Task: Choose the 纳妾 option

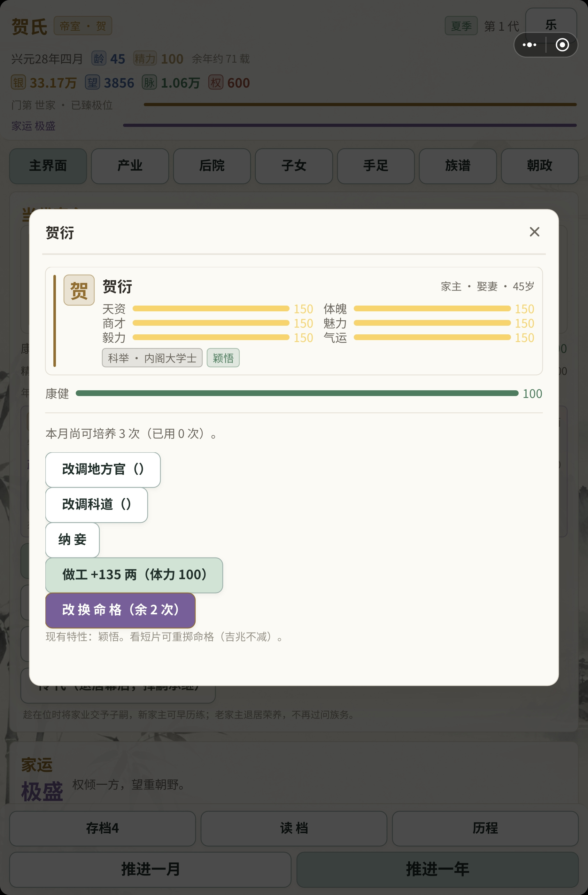Action: click(x=73, y=540)
